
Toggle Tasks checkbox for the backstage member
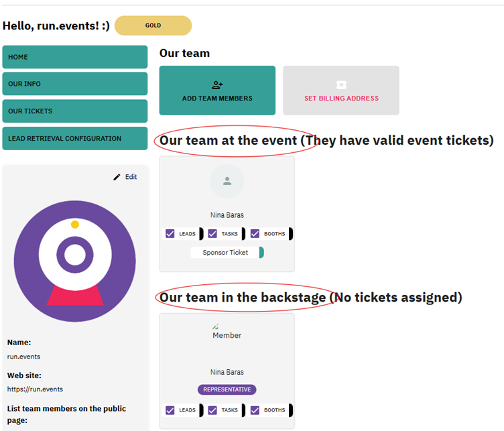[x=212, y=410]
